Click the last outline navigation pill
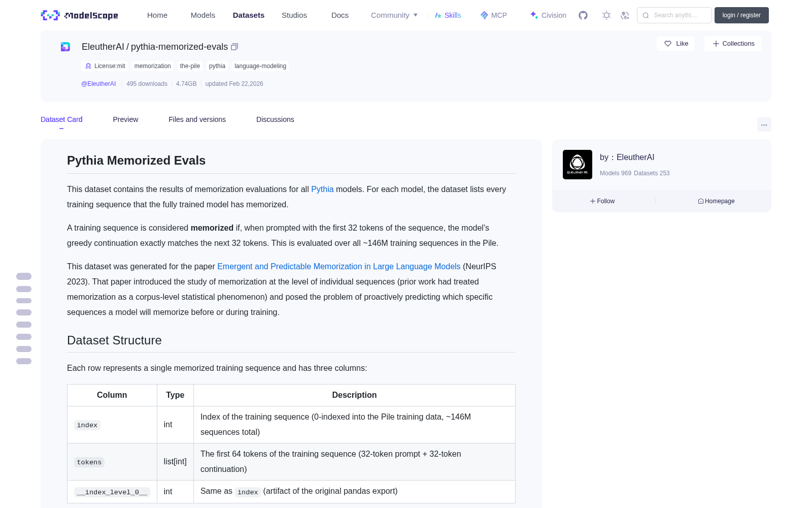 click(24, 361)
